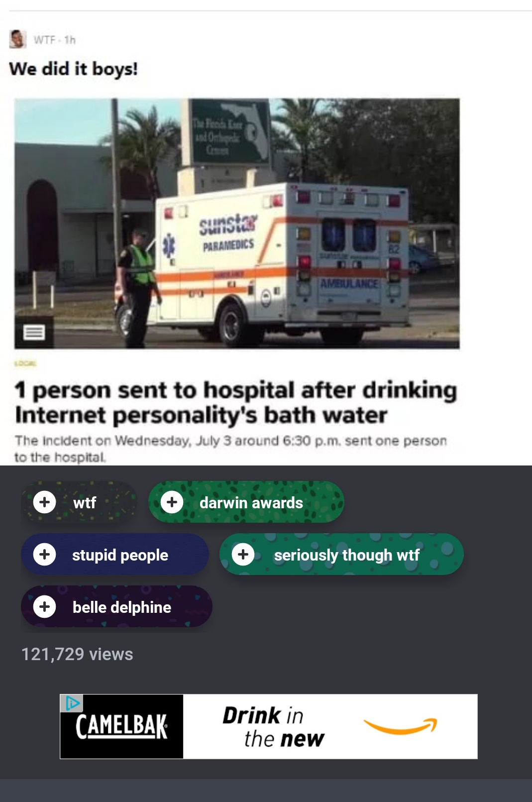Screen dimensions: 532x802
Task: Select the stupid people tag
Action: point(115,554)
